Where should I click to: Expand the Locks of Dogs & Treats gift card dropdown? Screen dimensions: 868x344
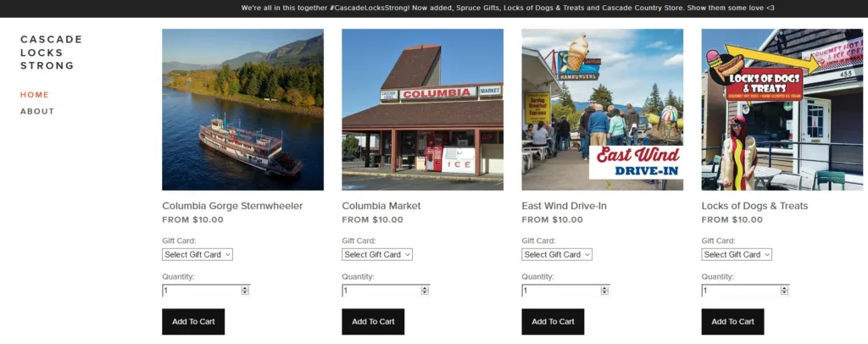(737, 254)
